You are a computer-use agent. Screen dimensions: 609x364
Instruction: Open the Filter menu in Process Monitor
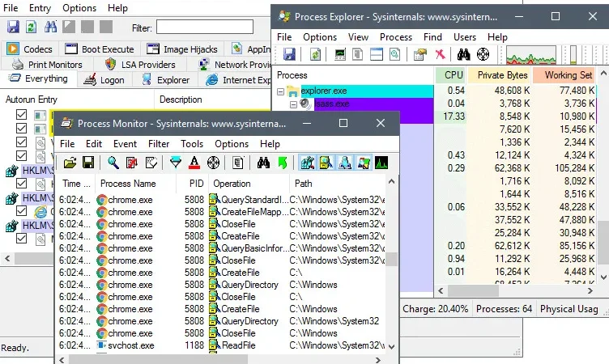pyautogui.click(x=159, y=144)
